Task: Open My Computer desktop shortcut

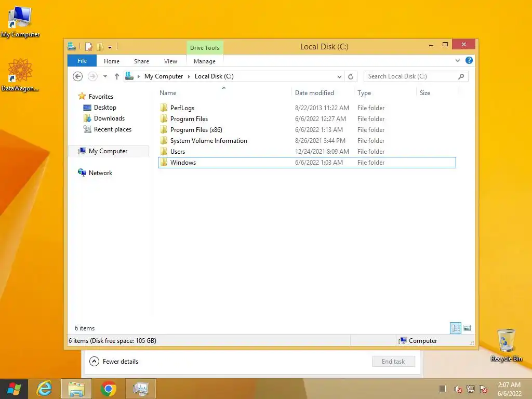Action: 20,21
